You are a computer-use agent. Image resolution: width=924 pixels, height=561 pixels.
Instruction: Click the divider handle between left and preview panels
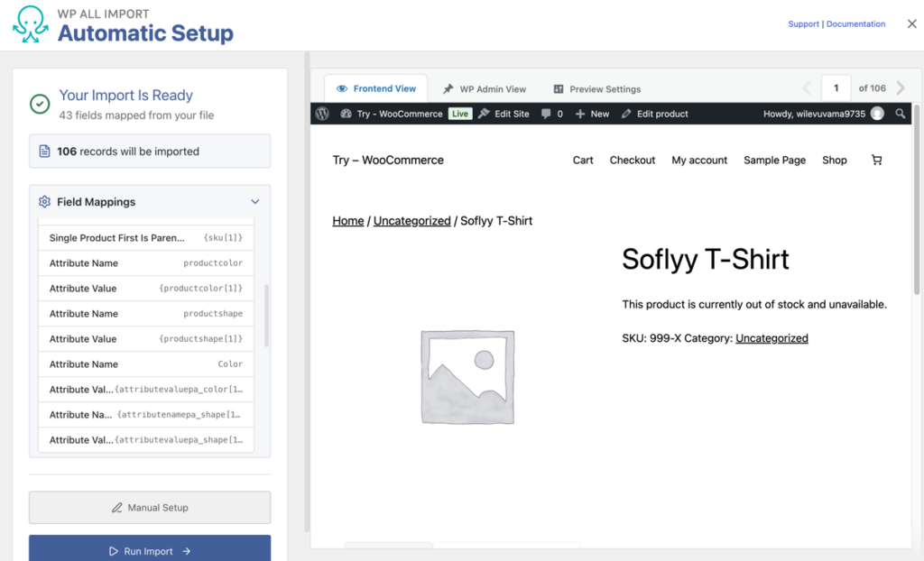click(x=307, y=293)
